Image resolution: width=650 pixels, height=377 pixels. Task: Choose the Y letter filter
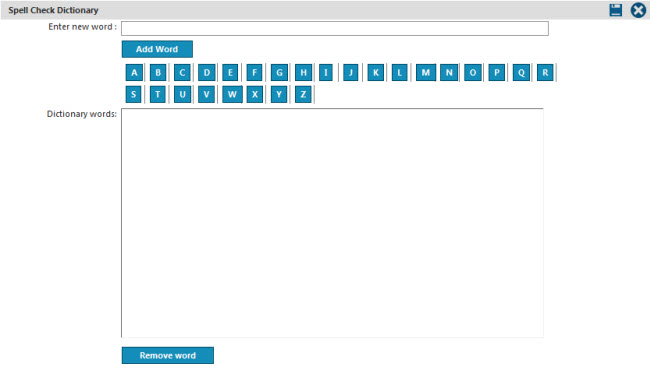pos(279,94)
